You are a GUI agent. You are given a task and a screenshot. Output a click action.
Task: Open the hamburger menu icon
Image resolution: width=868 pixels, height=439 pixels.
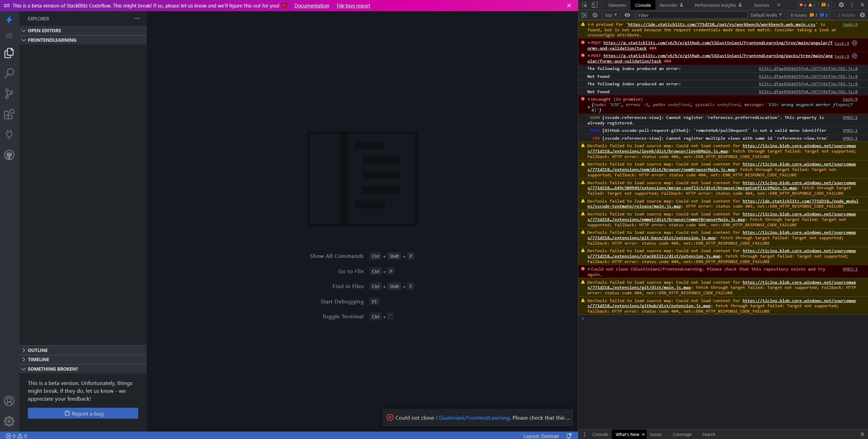9,36
